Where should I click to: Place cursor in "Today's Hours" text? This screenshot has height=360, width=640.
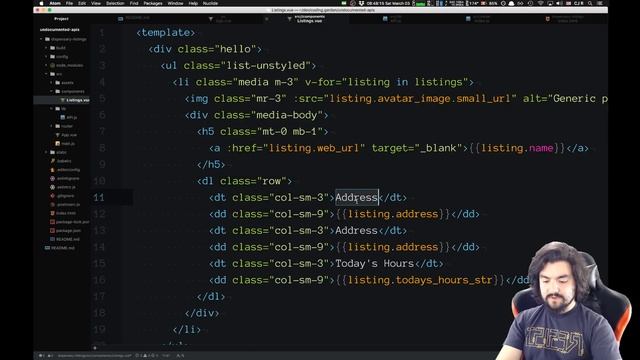pyautogui.click(x=375, y=264)
